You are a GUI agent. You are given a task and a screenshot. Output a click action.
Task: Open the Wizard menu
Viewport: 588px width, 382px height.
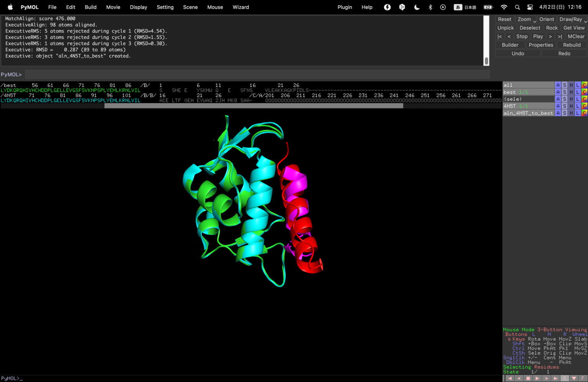tap(240, 7)
